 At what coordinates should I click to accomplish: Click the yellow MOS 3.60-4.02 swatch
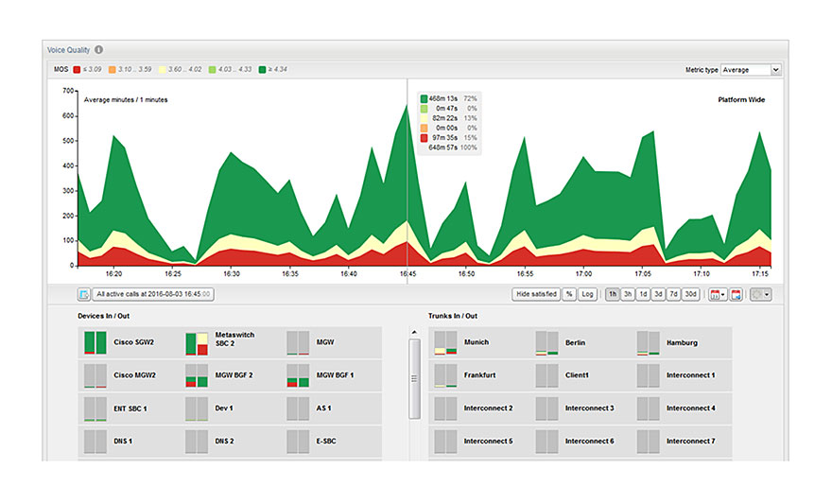[x=163, y=69]
